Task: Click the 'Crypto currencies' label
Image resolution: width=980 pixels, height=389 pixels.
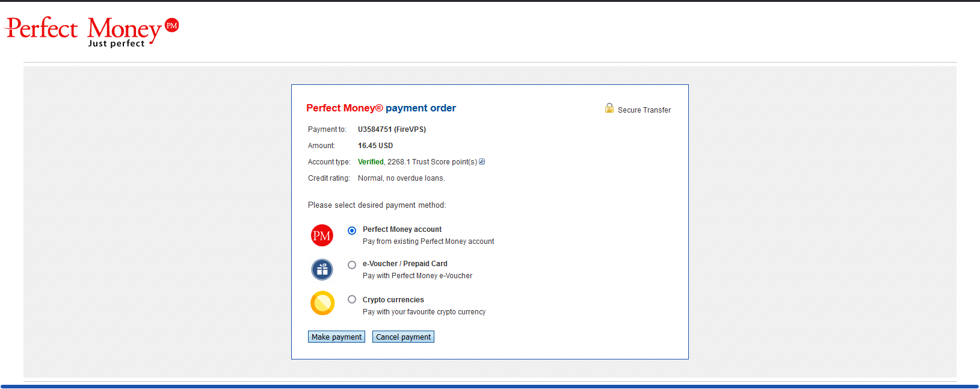Action: tap(393, 300)
